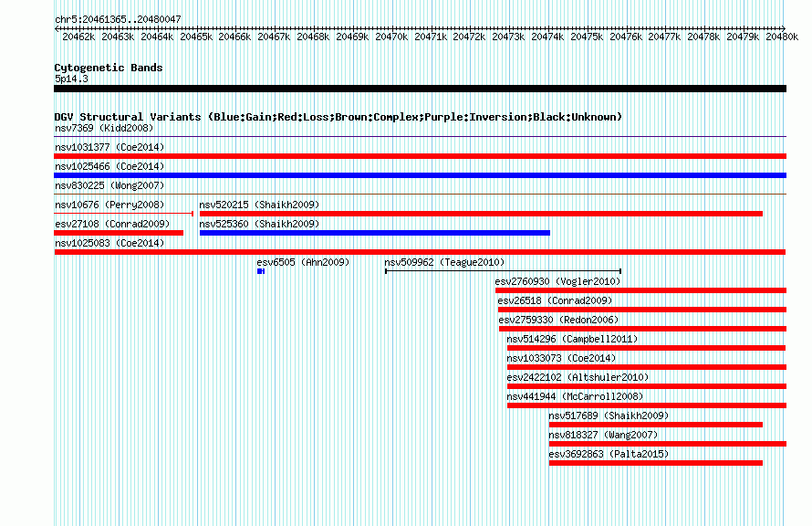Click the nsv7369 thin purple inversion line

420,137
